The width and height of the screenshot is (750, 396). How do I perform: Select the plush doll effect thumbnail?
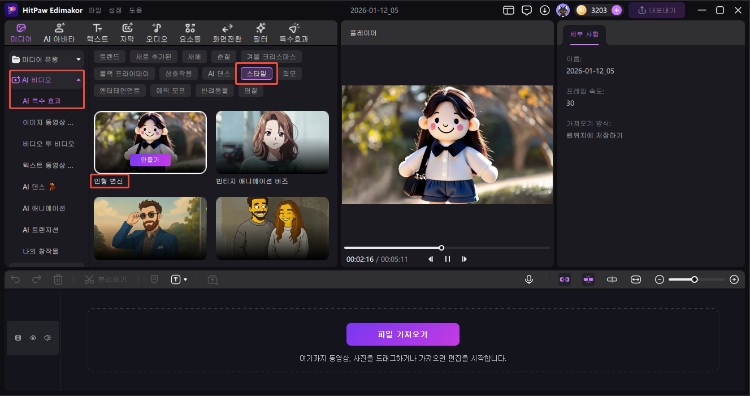click(x=150, y=142)
